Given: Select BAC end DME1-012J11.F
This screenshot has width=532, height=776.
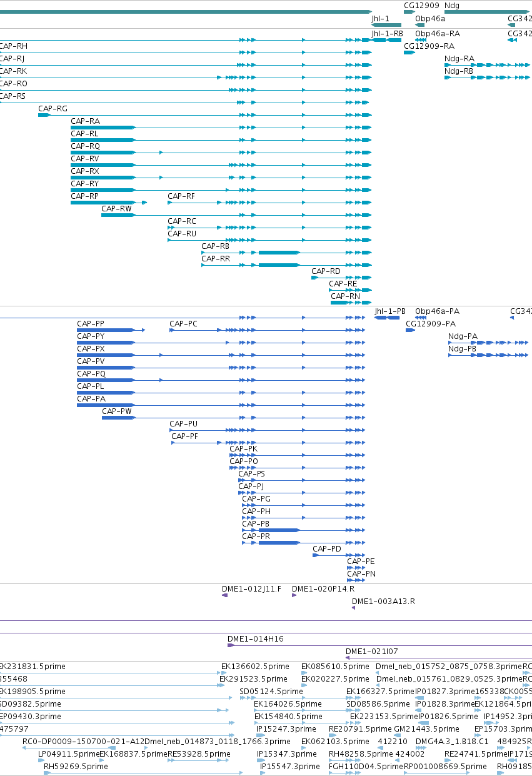Looking at the screenshot, I should [252, 589].
